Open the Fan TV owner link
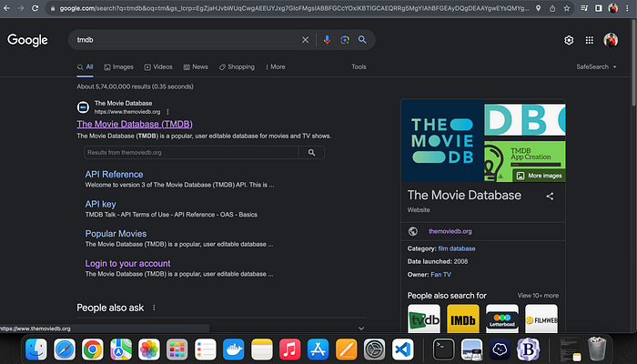The height and width of the screenshot is (364, 637). pyautogui.click(x=440, y=275)
